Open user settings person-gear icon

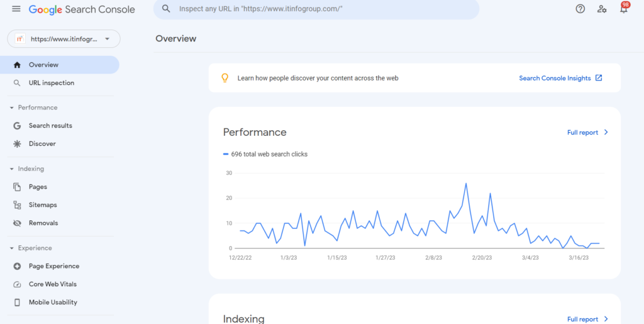tap(602, 9)
